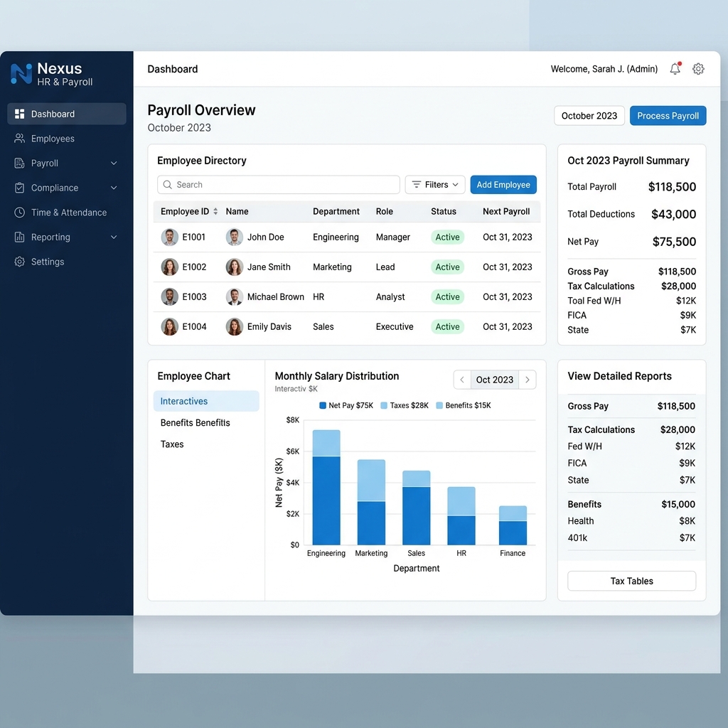The height and width of the screenshot is (728, 728).
Task: Click Michael Brown's name avatar
Action: (x=235, y=296)
